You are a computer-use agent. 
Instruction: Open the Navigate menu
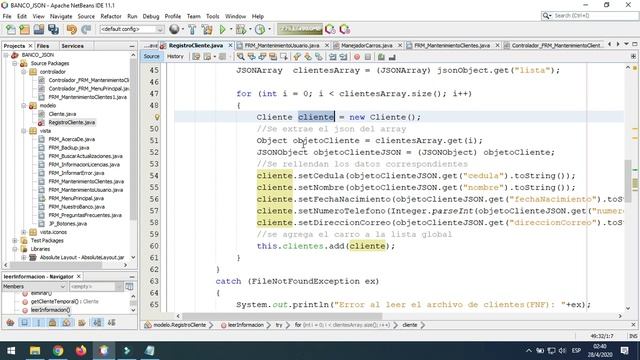pyautogui.click(x=61, y=16)
